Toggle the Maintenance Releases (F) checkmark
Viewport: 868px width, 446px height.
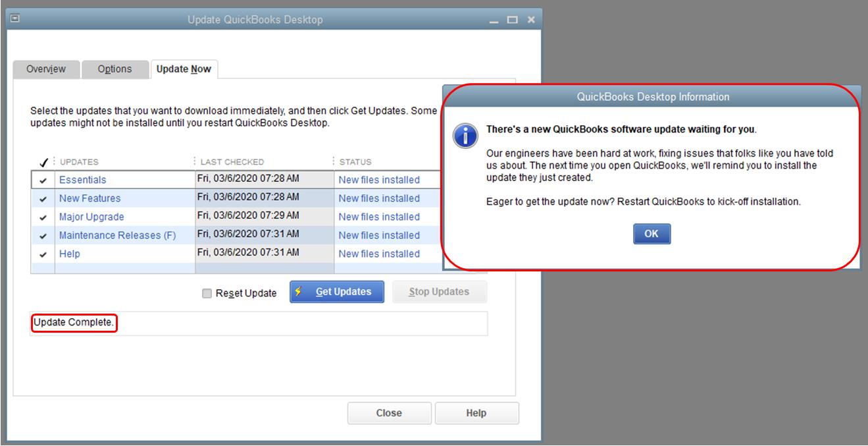(x=43, y=235)
